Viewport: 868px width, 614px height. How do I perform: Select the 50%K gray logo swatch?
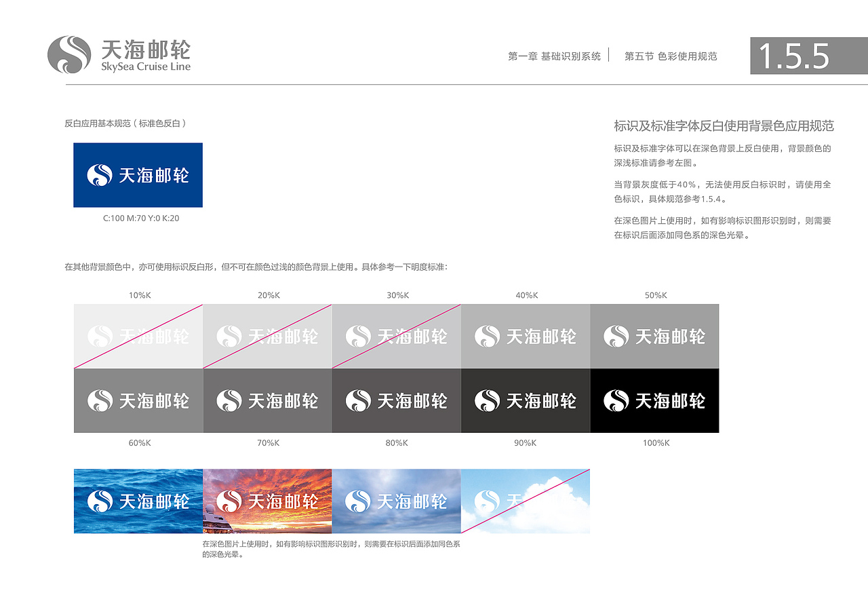click(x=654, y=337)
